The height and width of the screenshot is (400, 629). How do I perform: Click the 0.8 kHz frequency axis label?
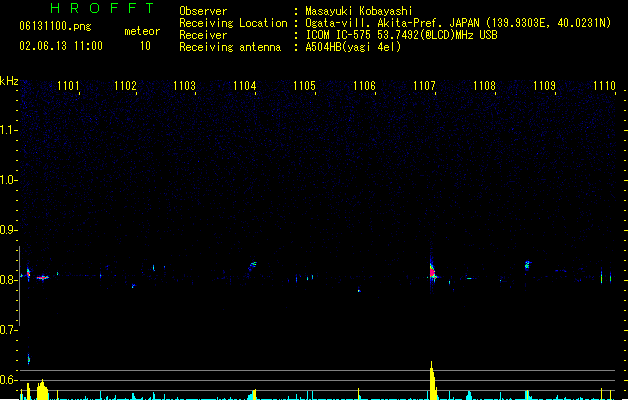[8, 280]
